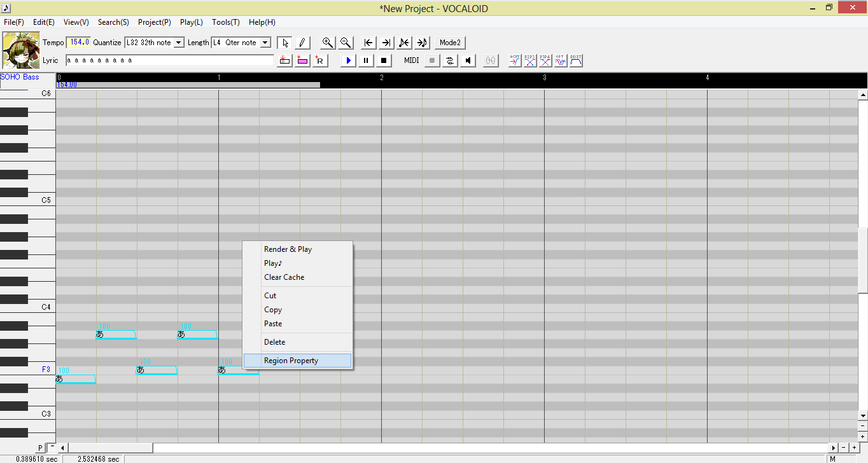
Task: Select Clear Cache in the context menu
Action: point(297,277)
